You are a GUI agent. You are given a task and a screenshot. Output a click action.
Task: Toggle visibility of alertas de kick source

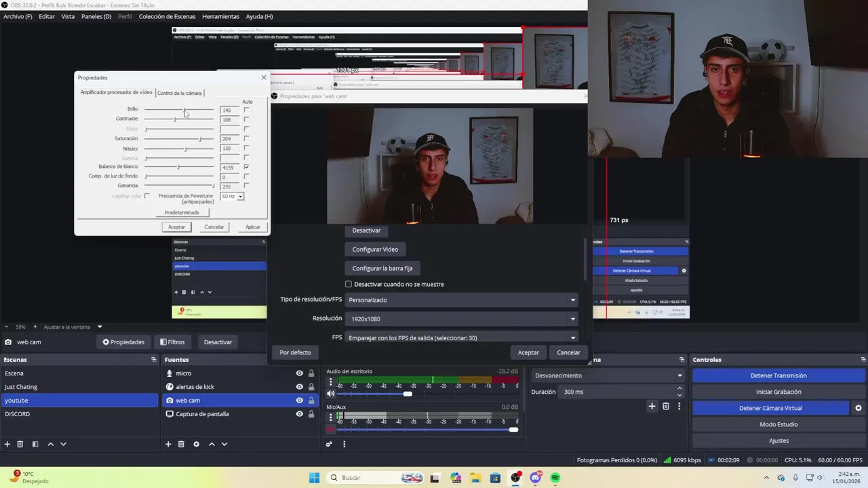pos(299,387)
